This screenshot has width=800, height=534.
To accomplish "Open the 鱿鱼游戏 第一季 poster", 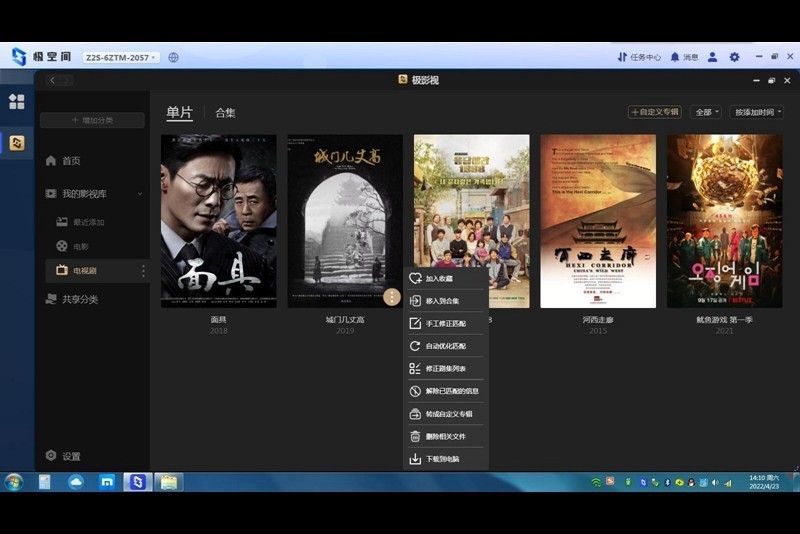I will pyautogui.click(x=724, y=221).
